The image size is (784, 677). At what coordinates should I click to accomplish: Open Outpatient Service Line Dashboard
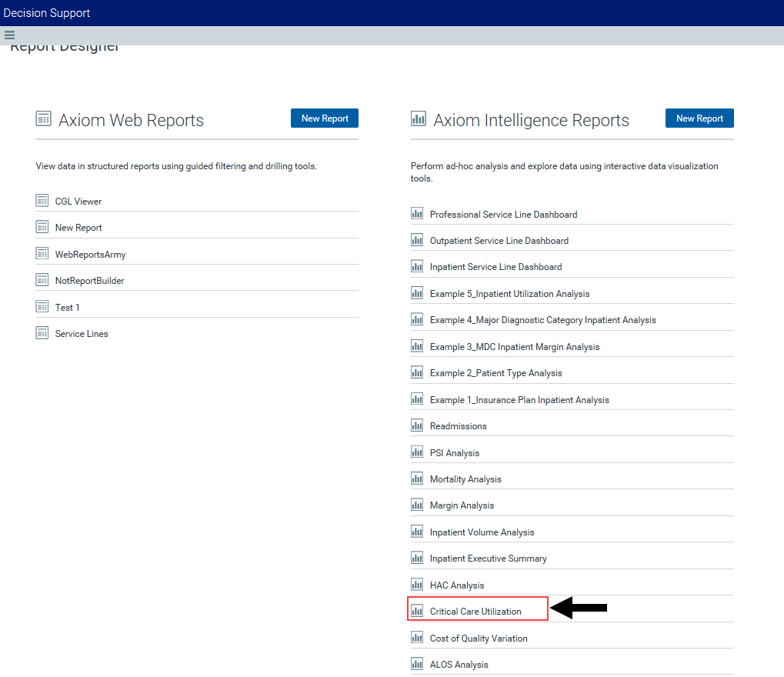coord(499,241)
